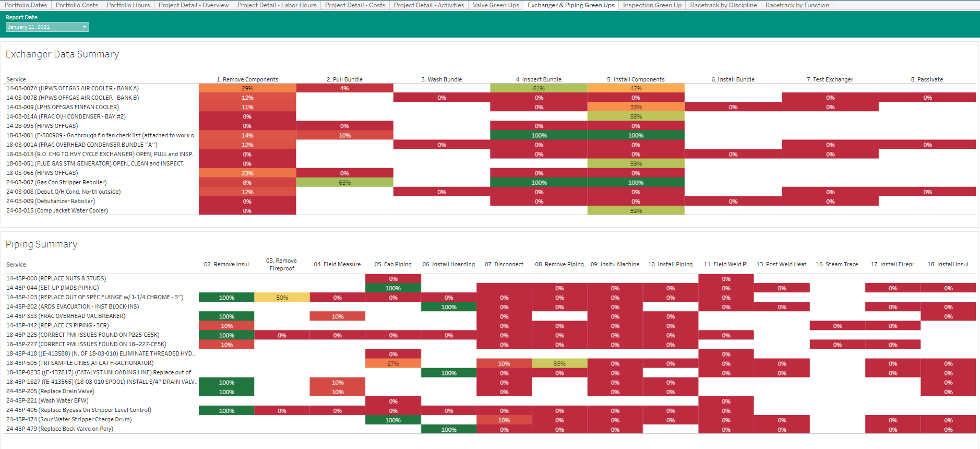980x449 pixels.
Task: Go to the Valve Green Ups tab
Action: (x=496, y=5)
